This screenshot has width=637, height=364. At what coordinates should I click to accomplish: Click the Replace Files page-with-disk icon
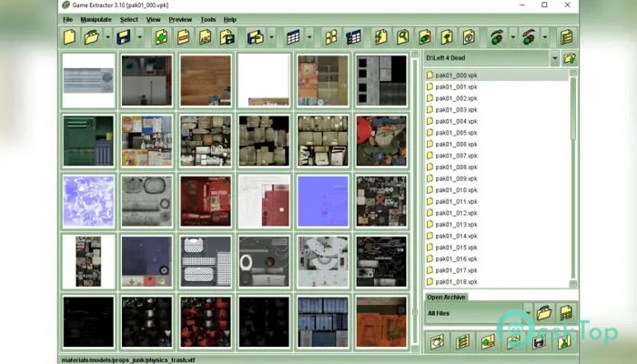[x=227, y=37]
